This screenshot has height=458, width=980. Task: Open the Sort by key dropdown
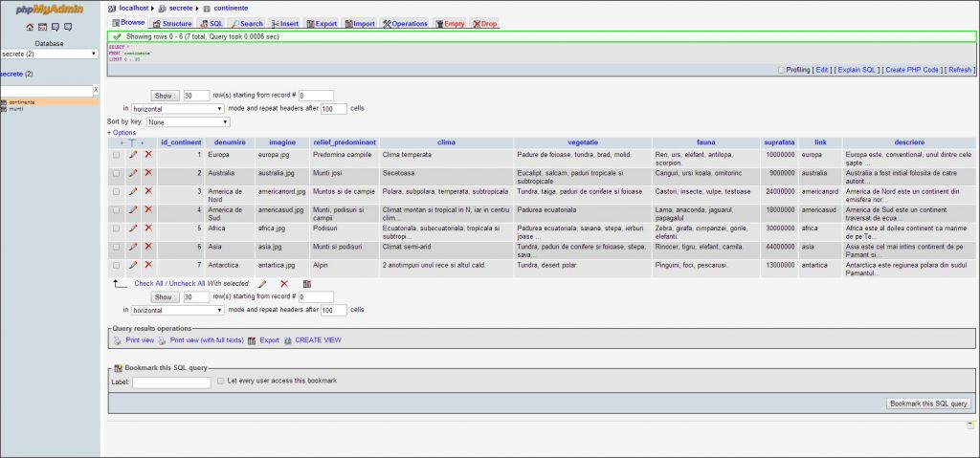(188, 122)
